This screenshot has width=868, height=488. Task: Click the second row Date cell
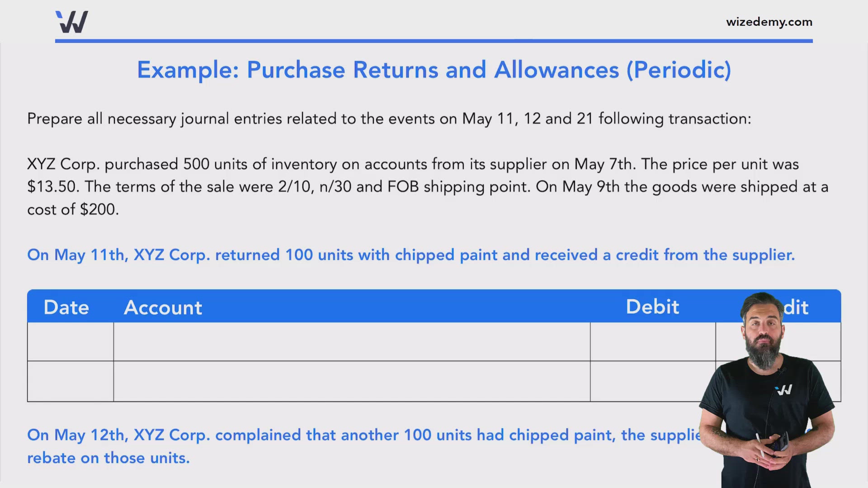tap(71, 381)
